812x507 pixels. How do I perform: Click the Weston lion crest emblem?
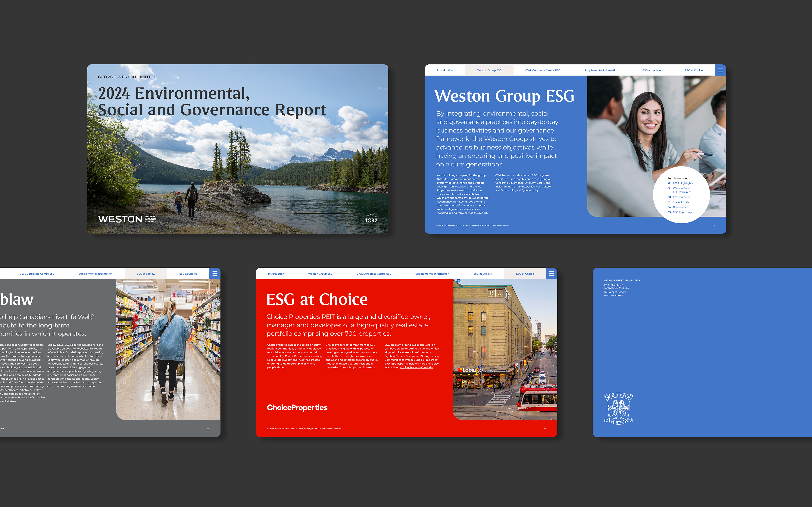(x=618, y=409)
